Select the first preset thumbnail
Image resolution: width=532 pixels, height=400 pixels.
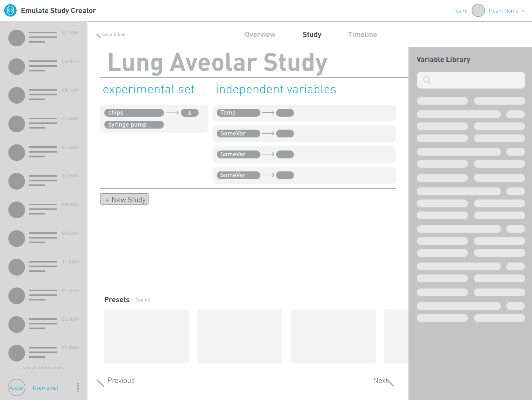click(147, 336)
